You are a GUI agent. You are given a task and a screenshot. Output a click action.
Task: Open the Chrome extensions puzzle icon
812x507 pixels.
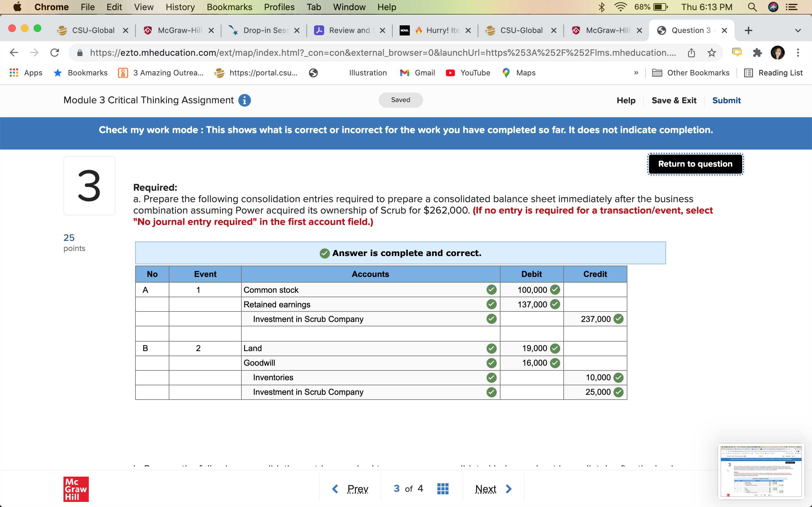(x=757, y=53)
